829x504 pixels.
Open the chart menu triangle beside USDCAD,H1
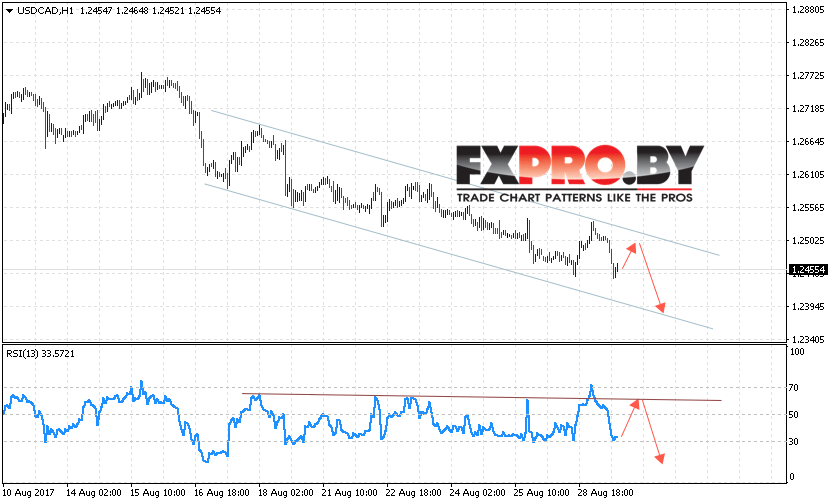(9, 11)
